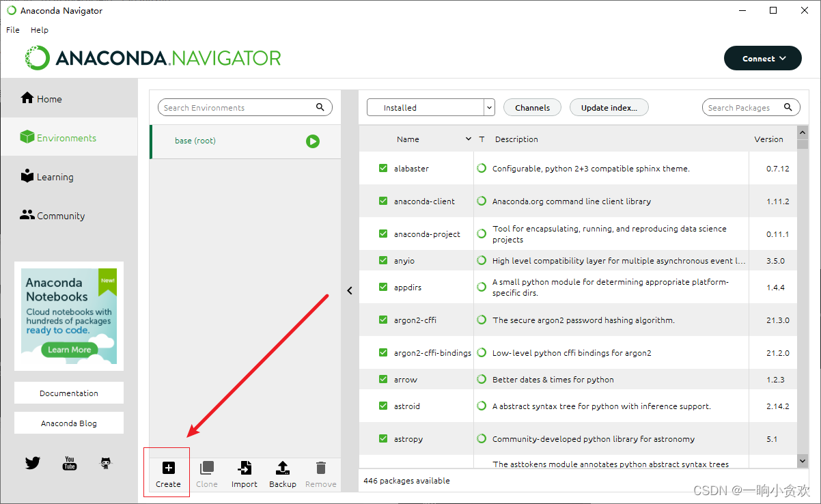Open the Connect dropdown button
This screenshot has height=504, width=821.
point(763,59)
